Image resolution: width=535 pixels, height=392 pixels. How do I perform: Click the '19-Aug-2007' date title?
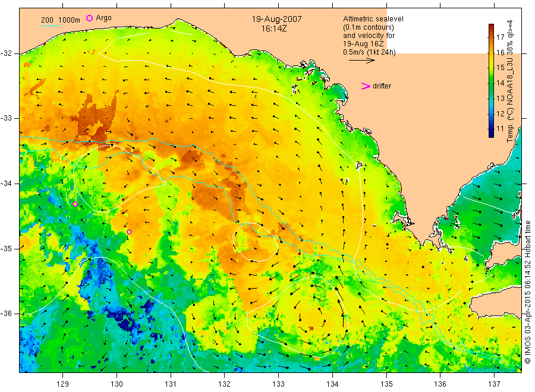point(276,19)
